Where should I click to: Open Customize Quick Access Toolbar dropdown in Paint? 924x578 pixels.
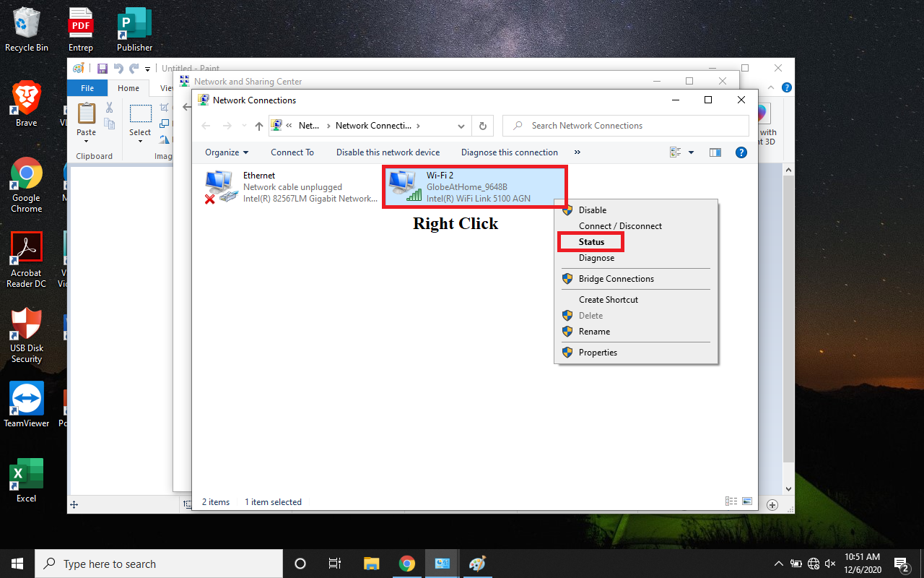tap(148, 69)
